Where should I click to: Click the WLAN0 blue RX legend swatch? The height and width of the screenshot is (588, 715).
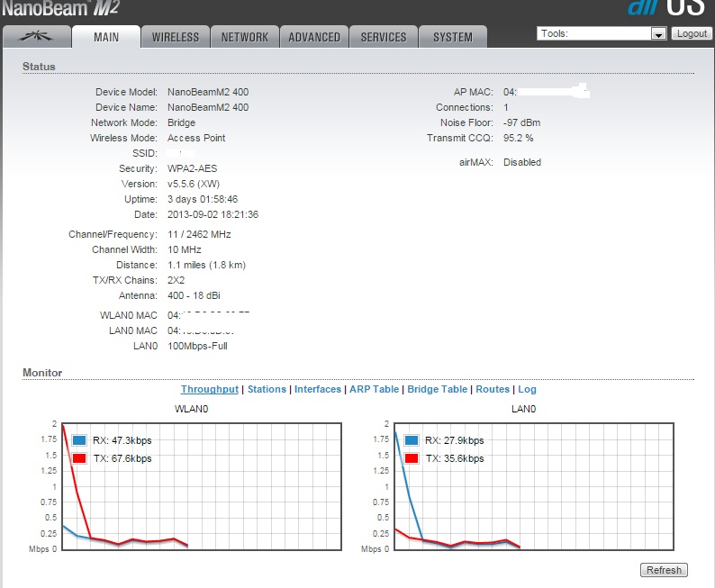[79, 440]
